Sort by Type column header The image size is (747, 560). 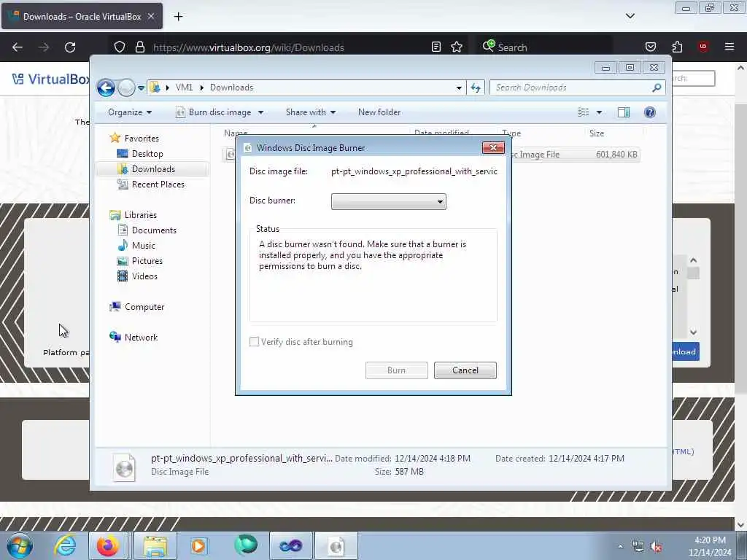tap(511, 133)
